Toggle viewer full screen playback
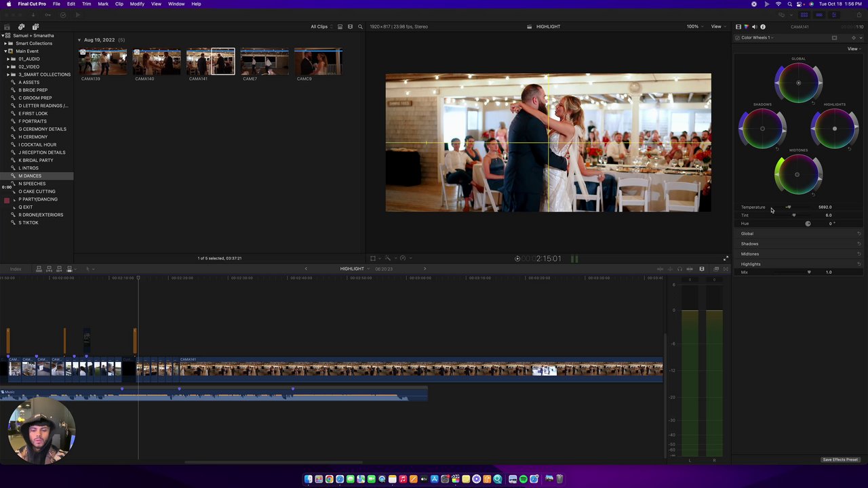868x488 pixels. (726, 258)
